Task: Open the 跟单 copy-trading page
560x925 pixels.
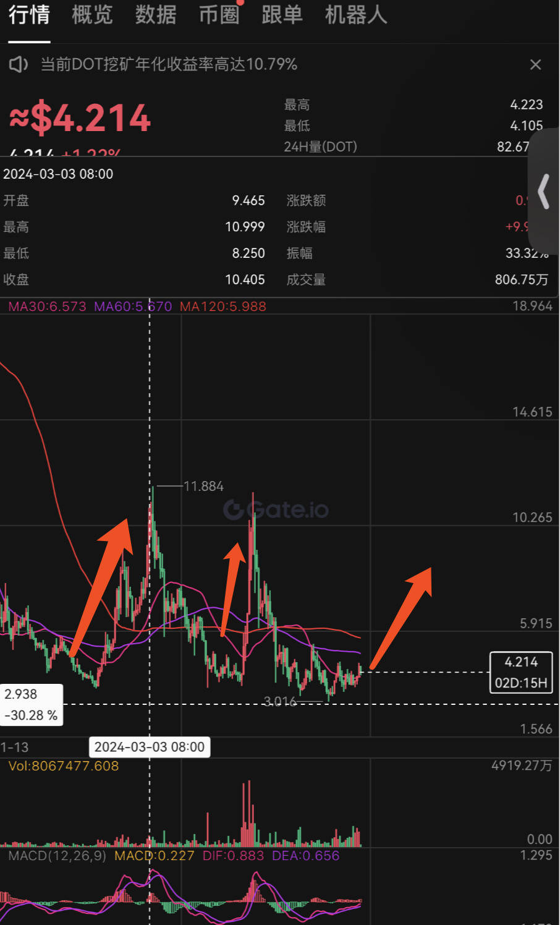Action: point(282,17)
